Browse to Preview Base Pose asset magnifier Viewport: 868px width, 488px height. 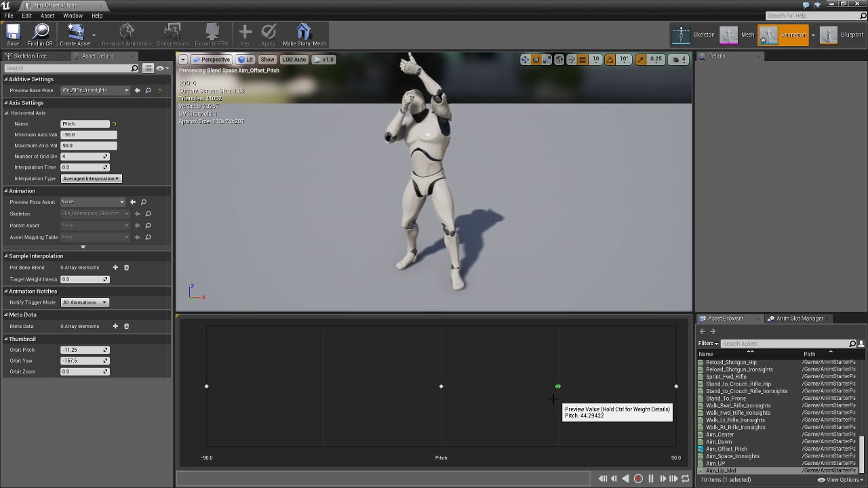(x=149, y=90)
